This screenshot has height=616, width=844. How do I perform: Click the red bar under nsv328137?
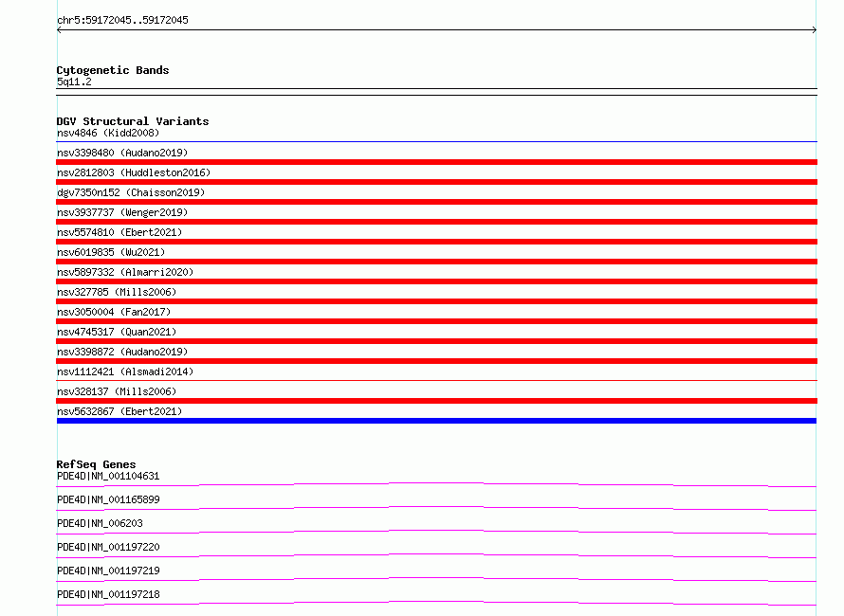[x=436, y=401]
